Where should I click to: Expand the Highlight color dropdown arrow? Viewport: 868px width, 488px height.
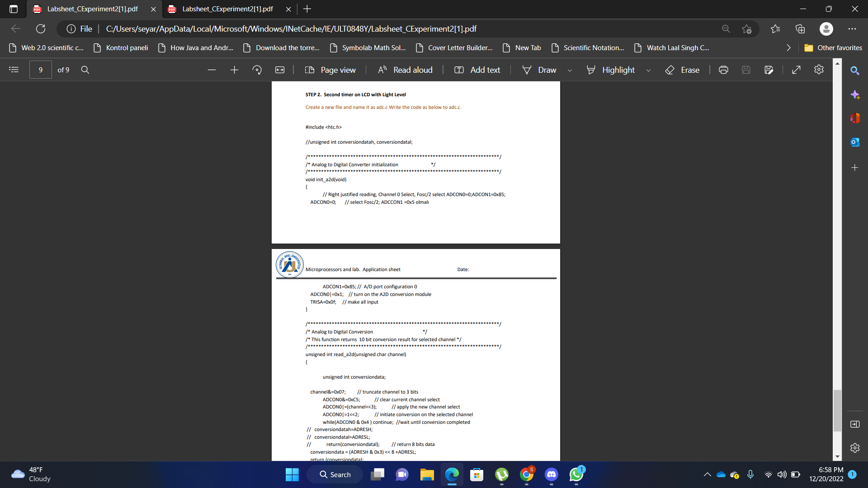pos(648,70)
